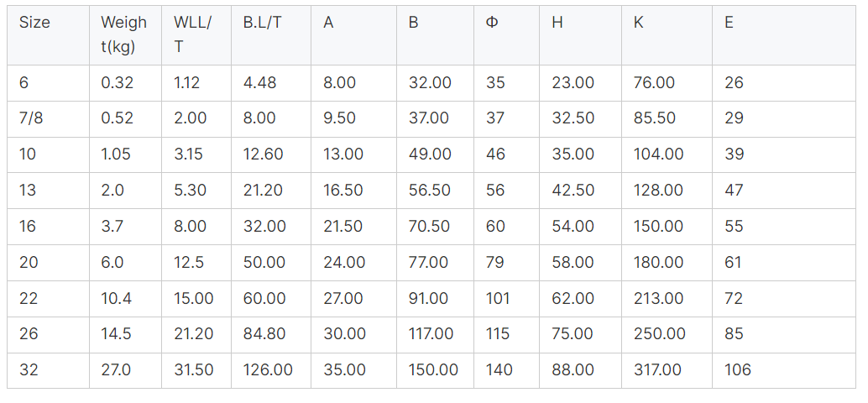Select the 62.00 value in column H
Image resolution: width=868 pixels, height=403 pixels.
(x=573, y=298)
